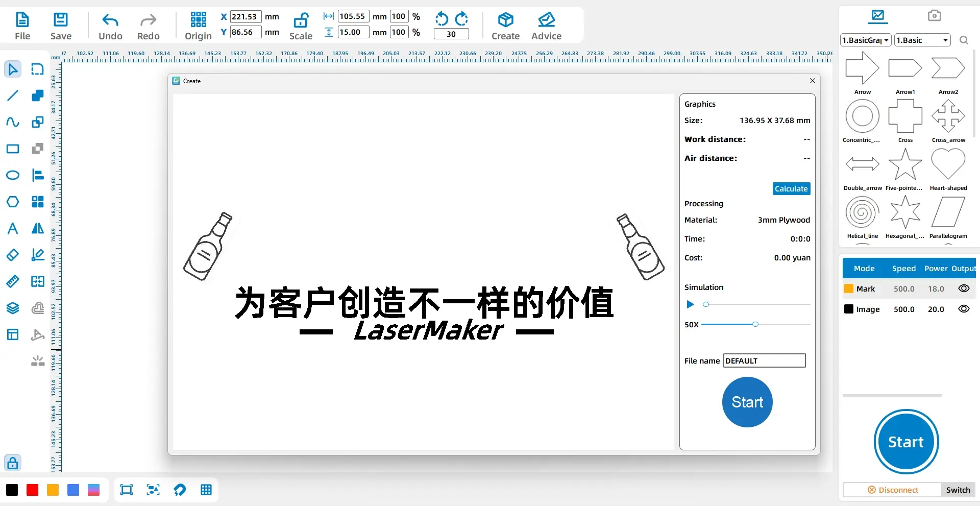This screenshot has height=506, width=980.
Task: Click the align left tool
Action: click(x=38, y=175)
